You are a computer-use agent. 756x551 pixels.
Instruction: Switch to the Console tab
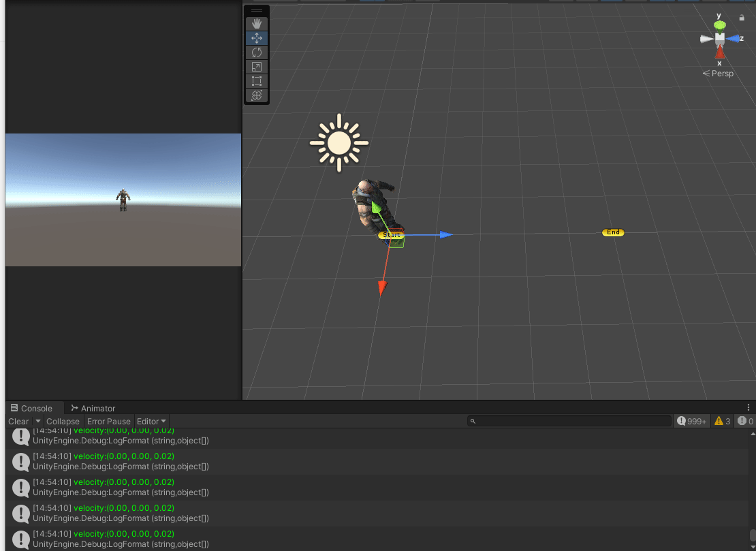coord(32,408)
